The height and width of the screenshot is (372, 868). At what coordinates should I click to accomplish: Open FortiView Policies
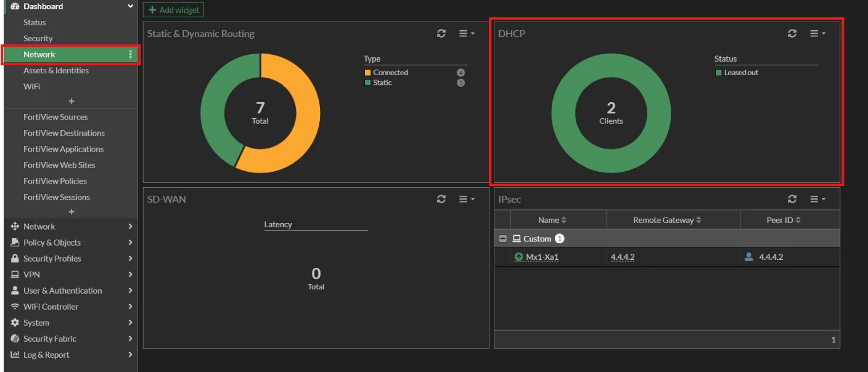[55, 181]
